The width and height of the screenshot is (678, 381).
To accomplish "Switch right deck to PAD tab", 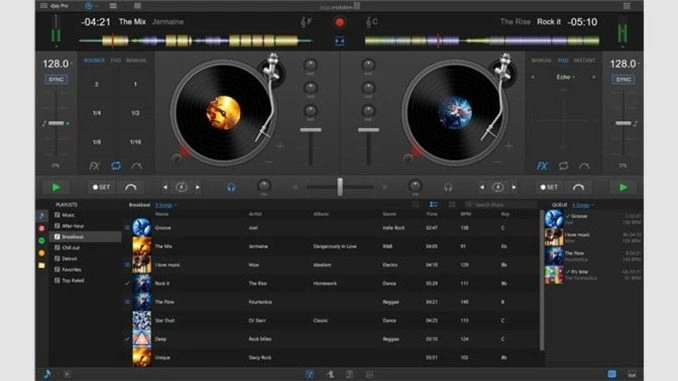I will (563, 61).
